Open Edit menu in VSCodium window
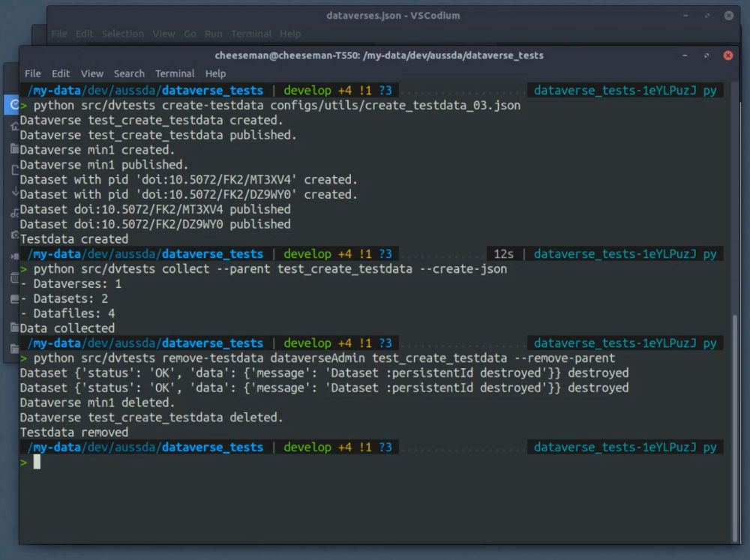750x560 pixels. coord(84,34)
